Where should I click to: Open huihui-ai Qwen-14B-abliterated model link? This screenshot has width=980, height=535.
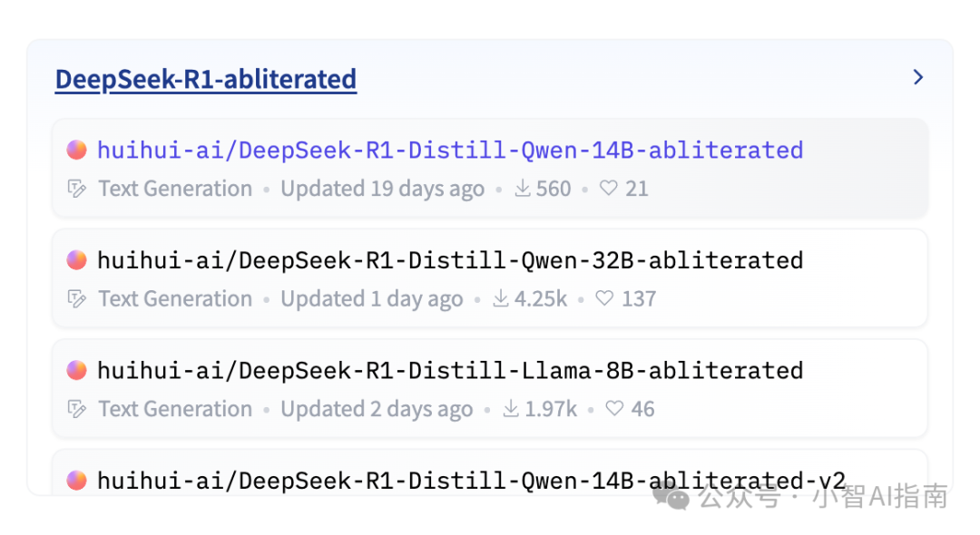pyautogui.click(x=449, y=150)
